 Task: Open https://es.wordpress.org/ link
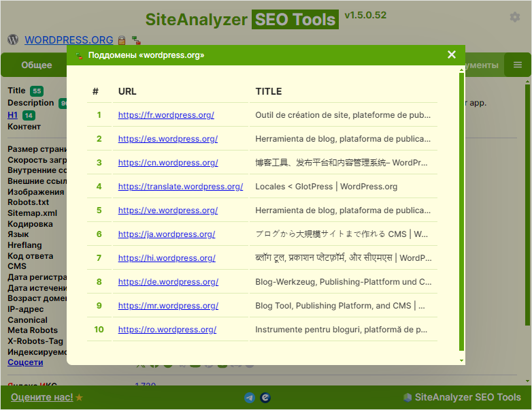[x=168, y=138]
